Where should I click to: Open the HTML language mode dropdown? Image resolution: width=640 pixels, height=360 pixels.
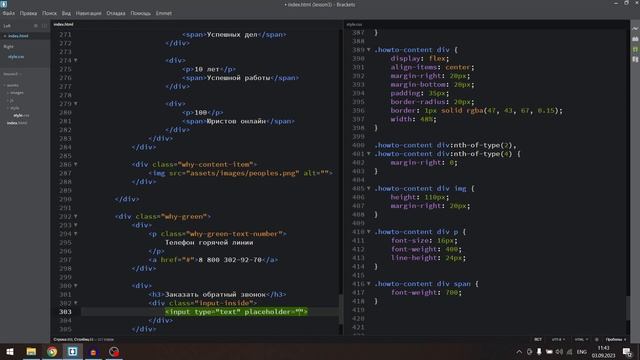(581, 340)
